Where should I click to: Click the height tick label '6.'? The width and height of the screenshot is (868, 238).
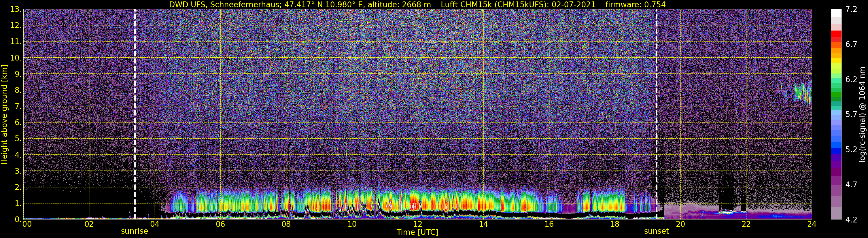18,122
